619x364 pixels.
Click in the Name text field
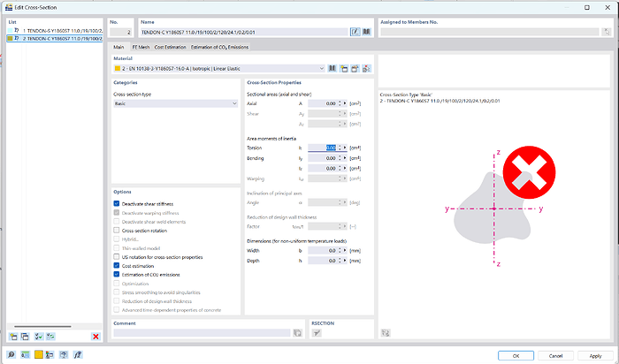[x=244, y=32]
